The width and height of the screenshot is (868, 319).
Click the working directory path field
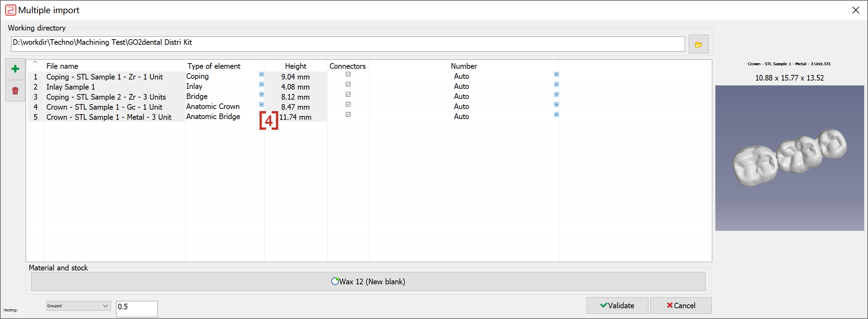coord(348,44)
